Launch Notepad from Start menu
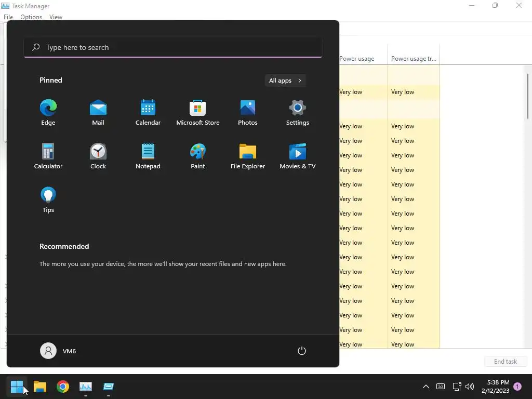Screen dimensions: 532x399 pos(148,156)
